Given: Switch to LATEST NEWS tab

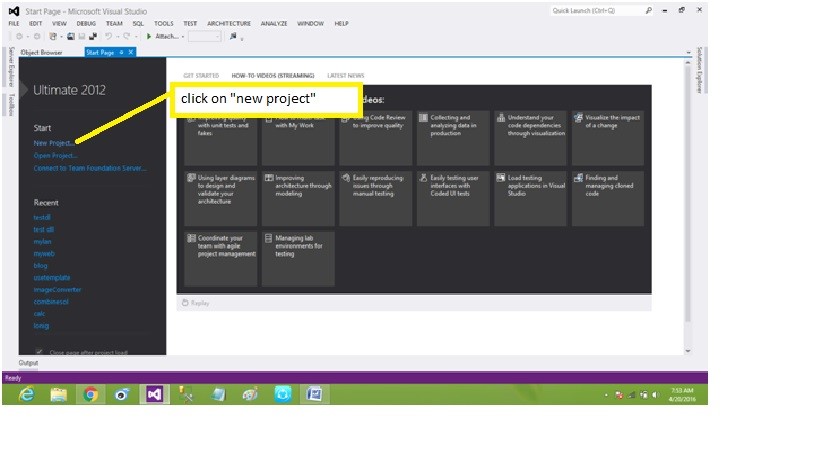Looking at the screenshot, I should pos(346,76).
